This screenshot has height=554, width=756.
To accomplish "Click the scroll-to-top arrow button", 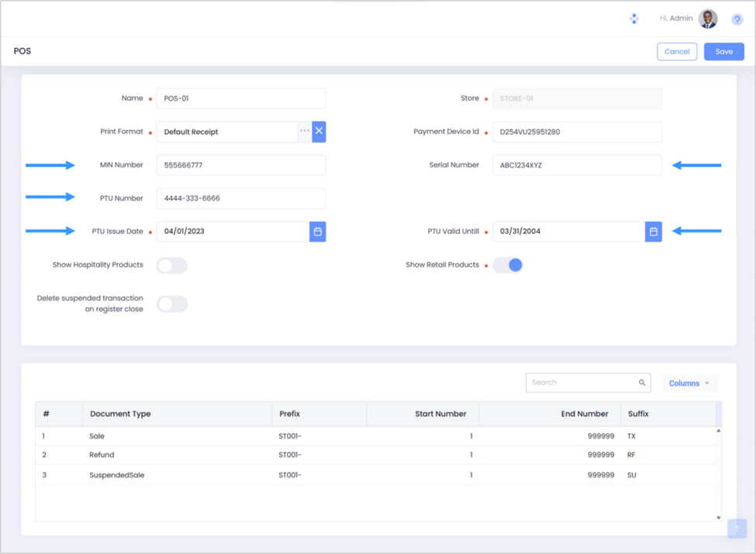I will pos(737,528).
